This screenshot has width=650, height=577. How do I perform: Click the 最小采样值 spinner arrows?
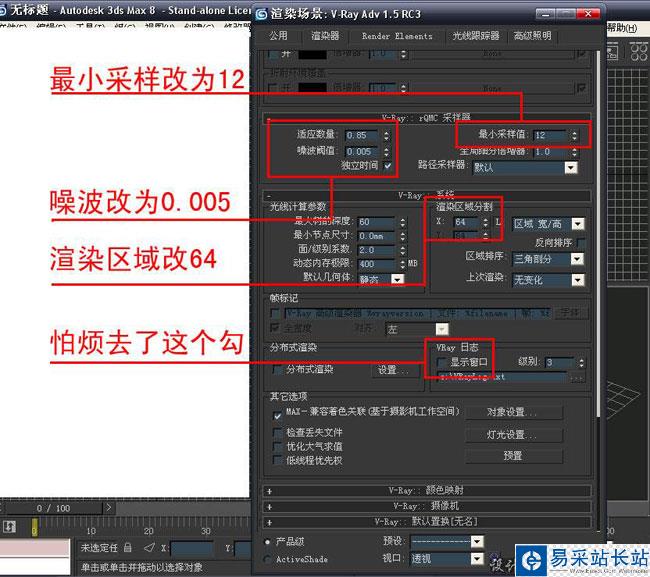tap(574, 135)
